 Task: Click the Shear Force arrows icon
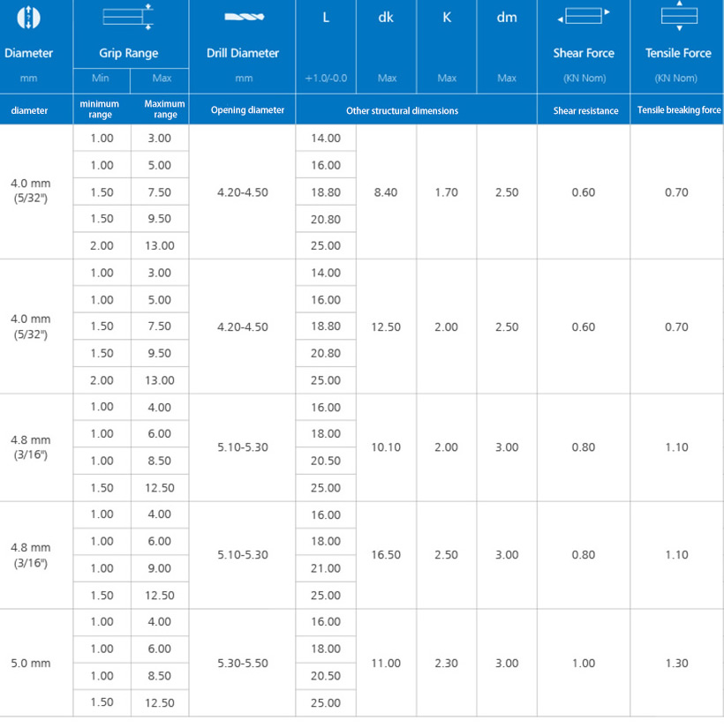point(583,16)
